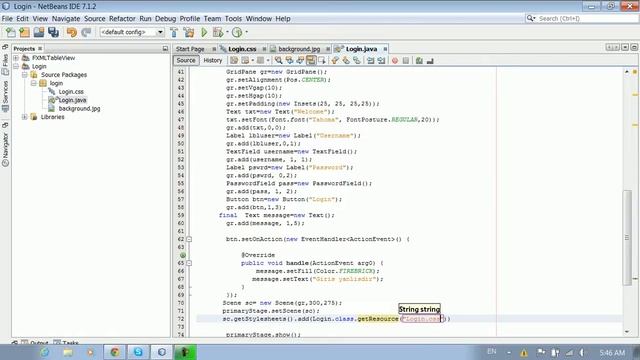Open Profile Project dropdown arrow
This screenshot has width=640, height=360.
click(x=247, y=32)
